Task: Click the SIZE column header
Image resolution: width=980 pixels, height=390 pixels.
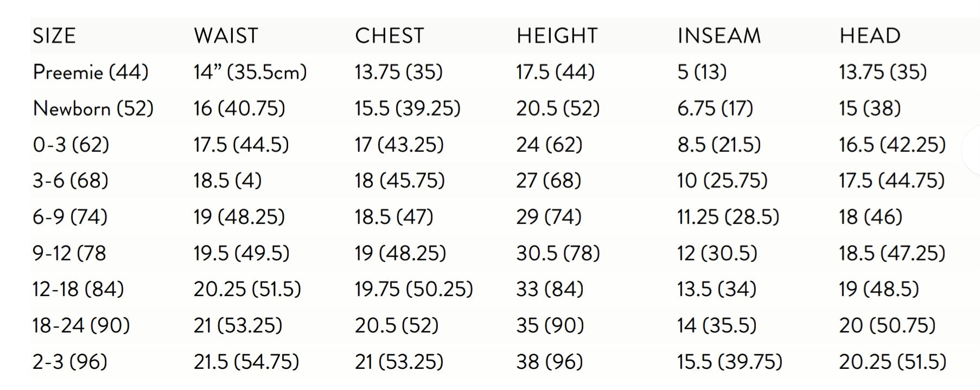Action: click(x=54, y=36)
